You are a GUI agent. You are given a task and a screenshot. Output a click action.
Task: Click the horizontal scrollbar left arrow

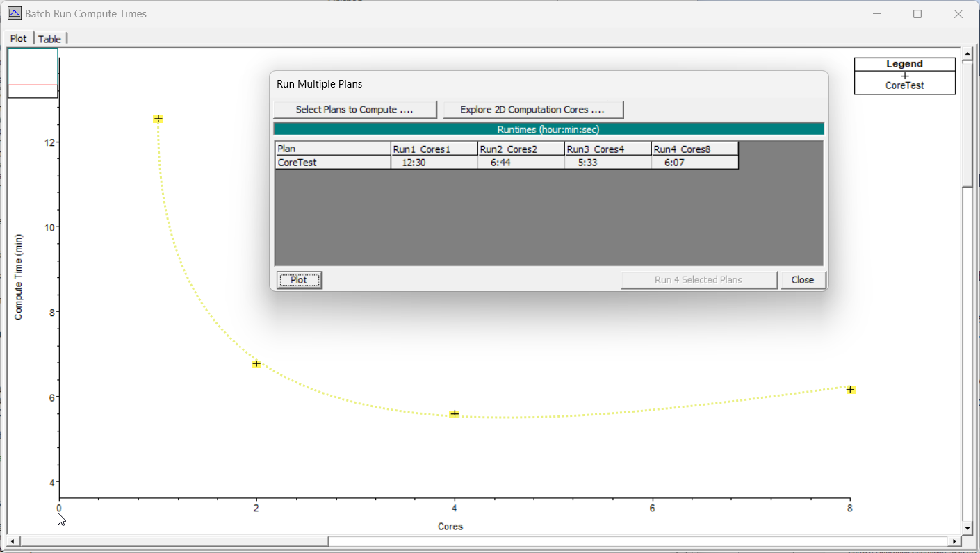13,541
